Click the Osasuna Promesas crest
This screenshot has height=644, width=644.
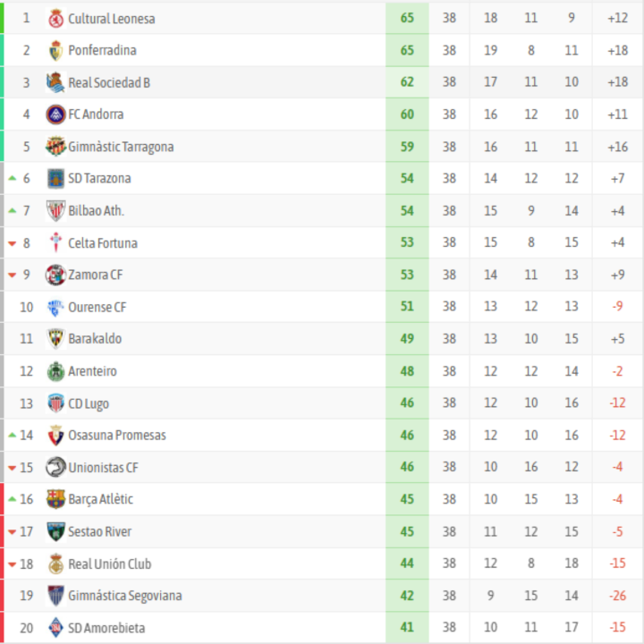(x=55, y=436)
